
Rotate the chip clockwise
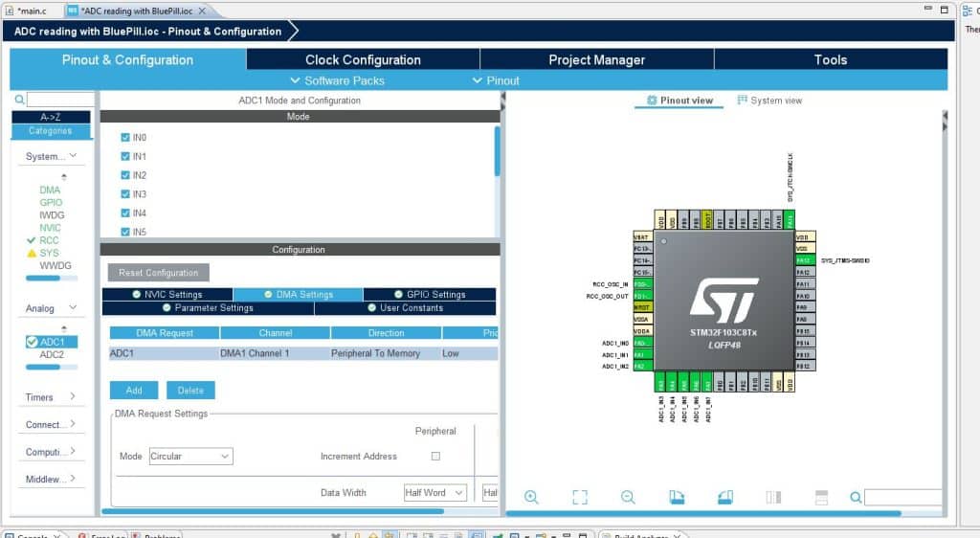click(677, 497)
